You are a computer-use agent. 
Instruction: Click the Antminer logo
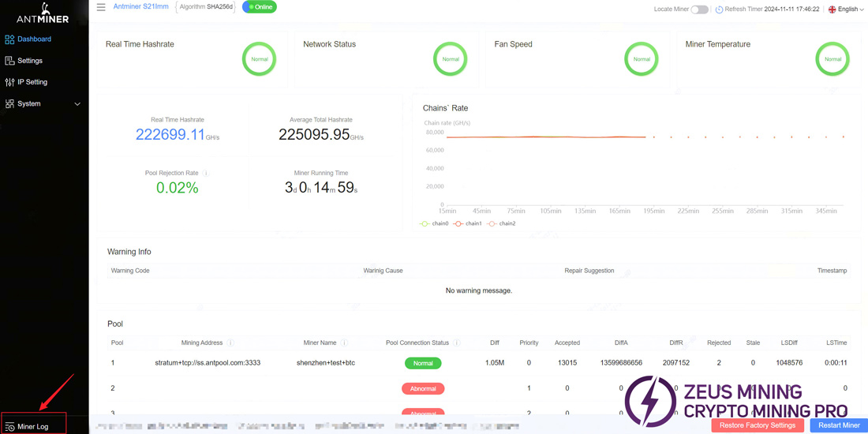(43, 13)
